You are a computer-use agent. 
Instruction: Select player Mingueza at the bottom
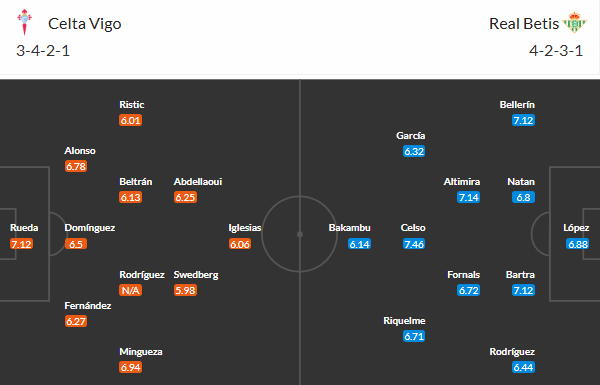tap(141, 352)
